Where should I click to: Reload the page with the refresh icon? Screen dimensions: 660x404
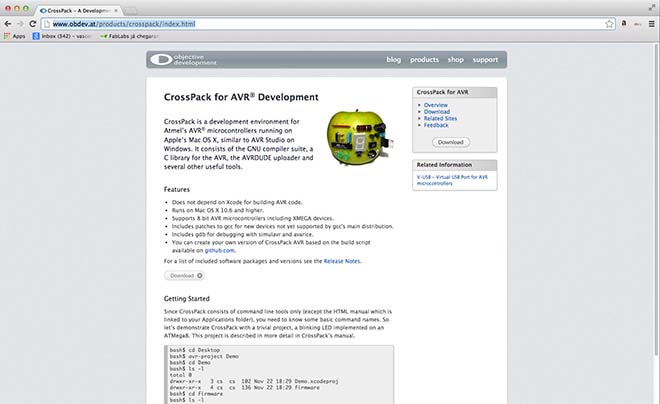pos(33,24)
